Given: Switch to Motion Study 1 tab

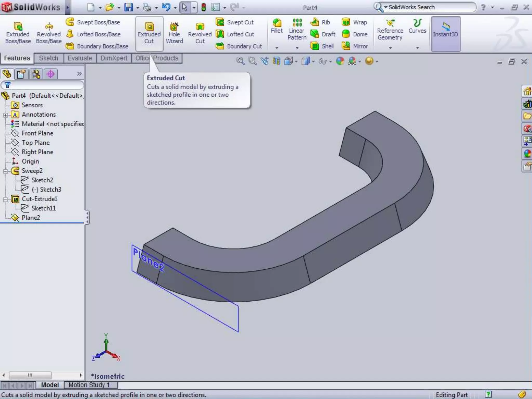Looking at the screenshot, I should (x=89, y=385).
